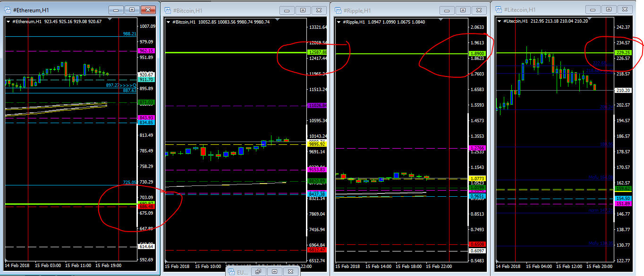Image resolution: width=644 pixels, height=276 pixels.
Task: Close the Ripple chart window
Action: [x=480, y=10]
